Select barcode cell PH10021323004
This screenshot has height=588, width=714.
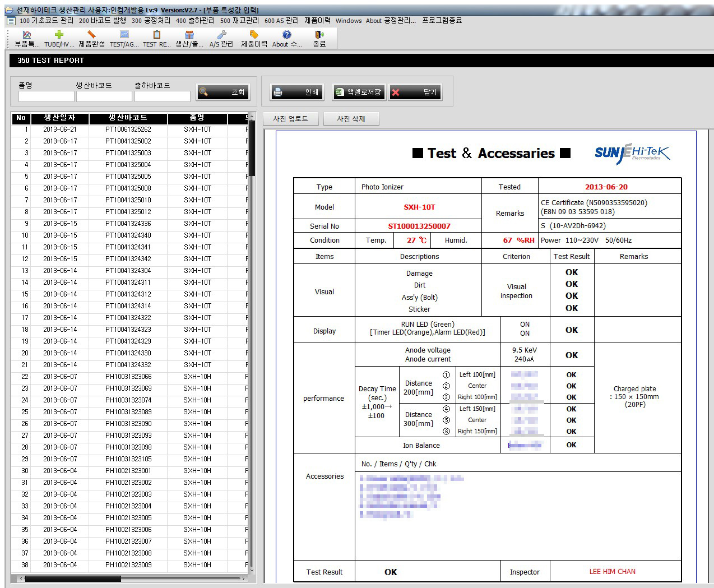[x=128, y=506]
